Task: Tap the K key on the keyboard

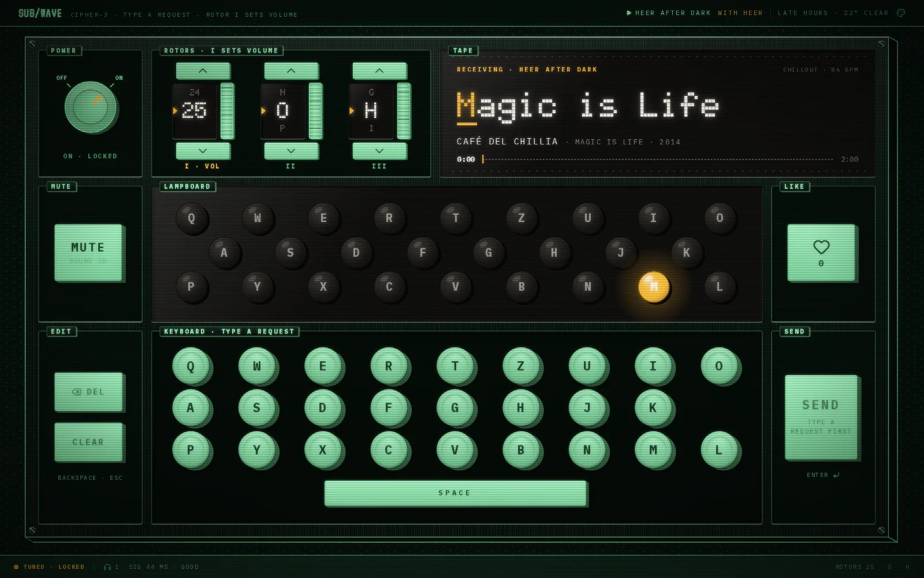Action: (653, 407)
